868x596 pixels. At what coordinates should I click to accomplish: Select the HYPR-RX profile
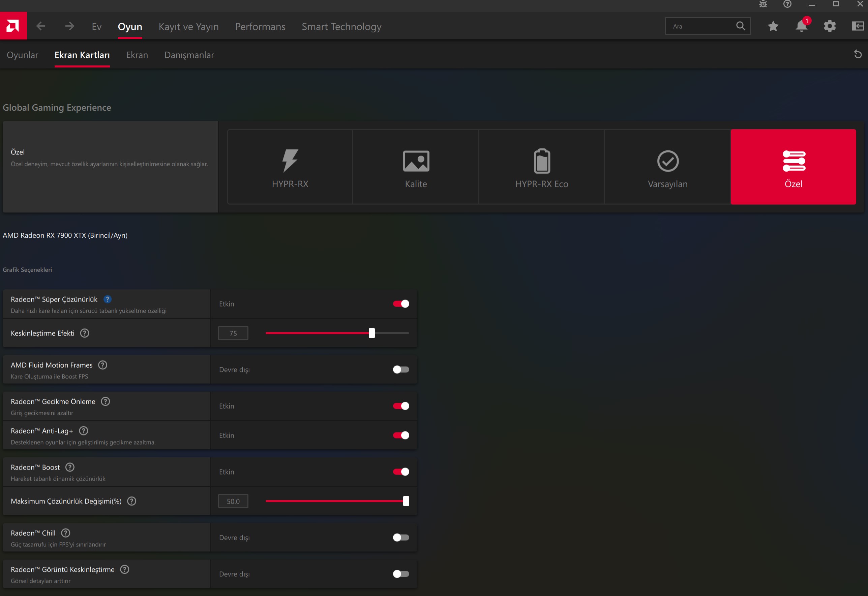point(290,167)
